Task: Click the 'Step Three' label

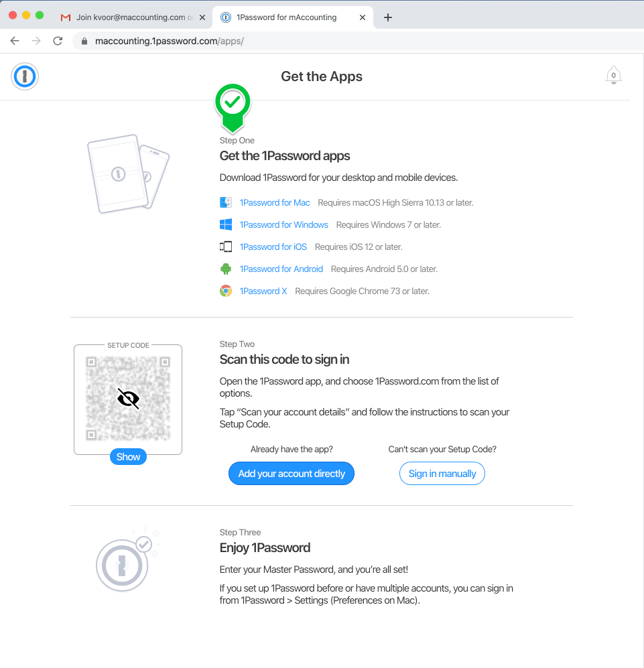Action: 240,533
